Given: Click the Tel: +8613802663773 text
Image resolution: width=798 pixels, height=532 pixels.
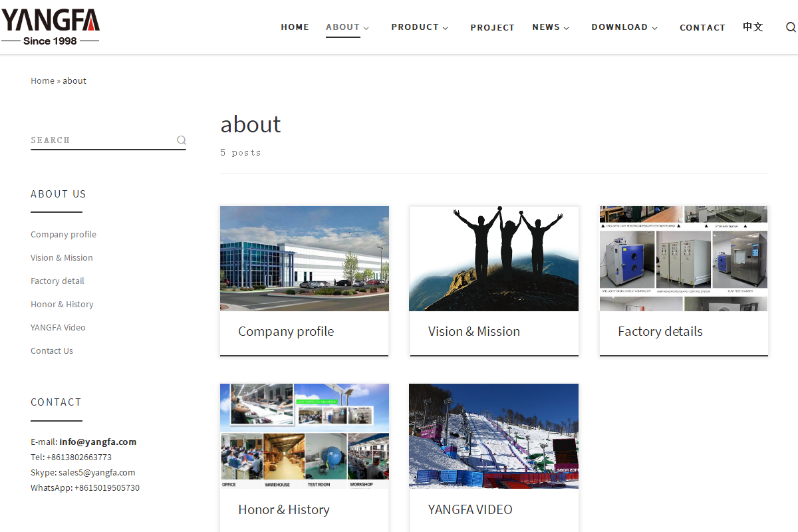Looking at the screenshot, I should pyautogui.click(x=71, y=457).
